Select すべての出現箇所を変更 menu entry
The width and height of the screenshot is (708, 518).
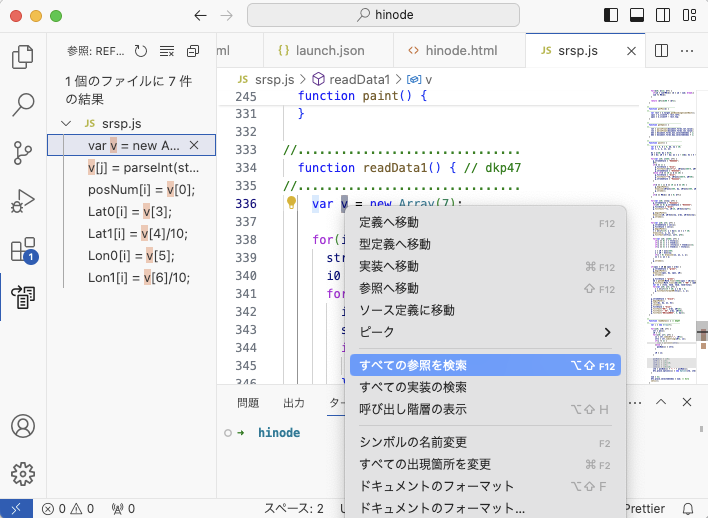click(x=485, y=464)
